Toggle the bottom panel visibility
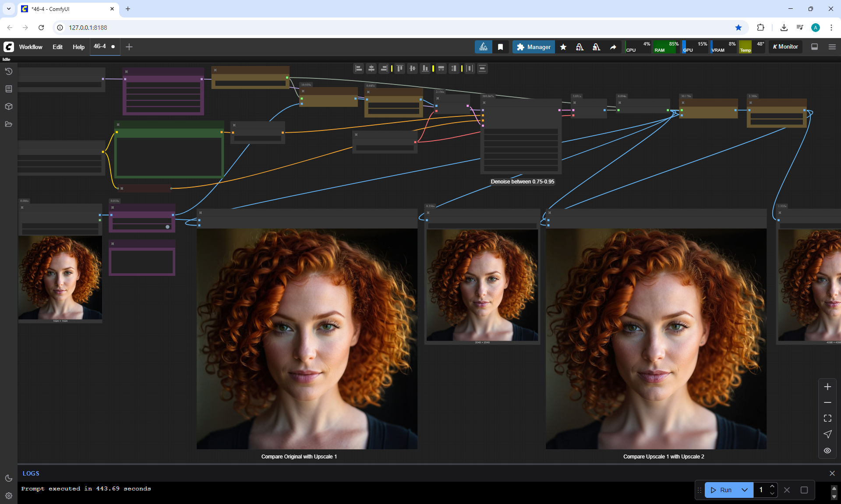 [x=814, y=47]
